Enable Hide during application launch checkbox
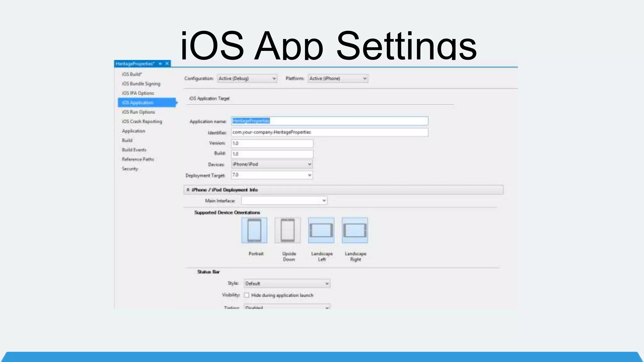The width and height of the screenshot is (644, 362). pos(247,295)
